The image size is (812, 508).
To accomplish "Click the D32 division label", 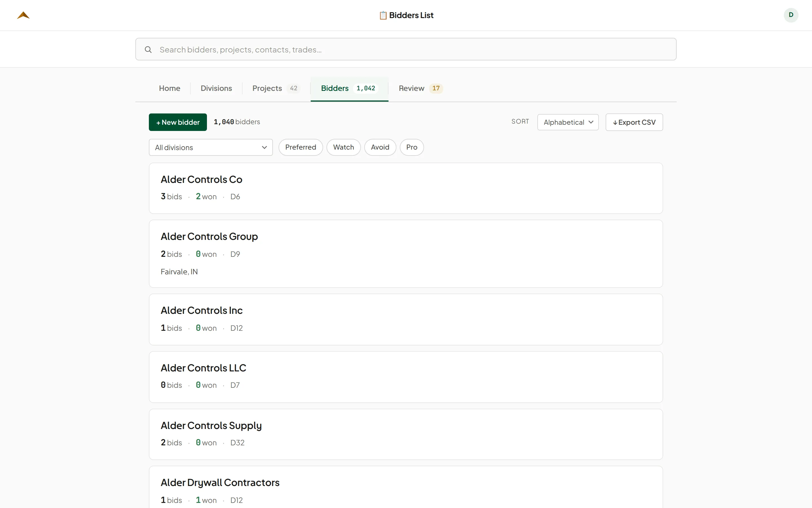I will 237,443.
